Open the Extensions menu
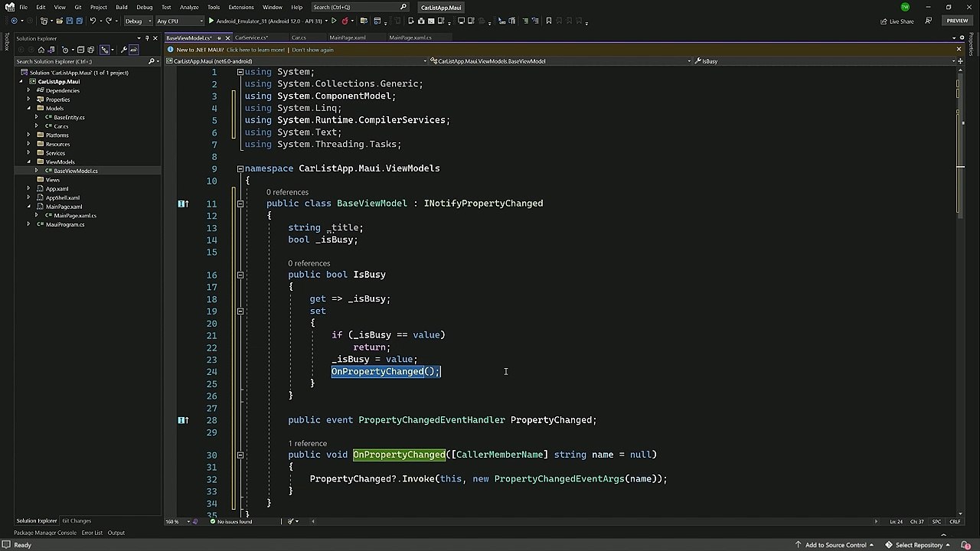 point(240,7)
